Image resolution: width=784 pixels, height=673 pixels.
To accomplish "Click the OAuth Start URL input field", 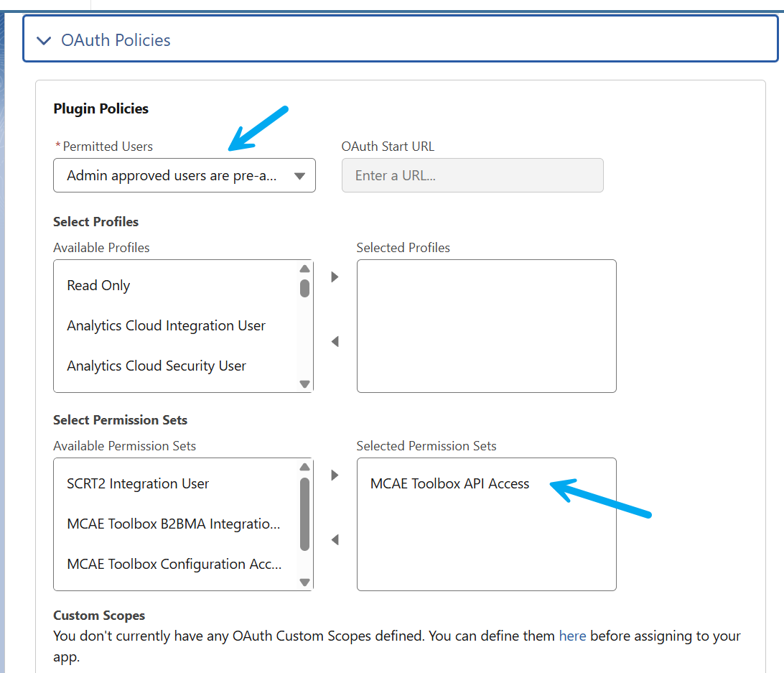I will coord(472,176).
